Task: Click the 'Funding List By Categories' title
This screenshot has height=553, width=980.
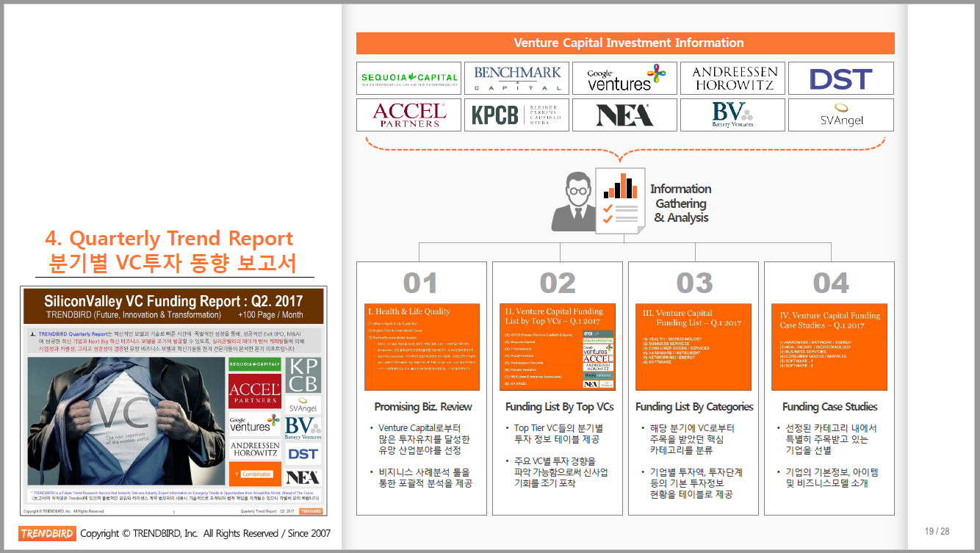Action: coord(694,407)
